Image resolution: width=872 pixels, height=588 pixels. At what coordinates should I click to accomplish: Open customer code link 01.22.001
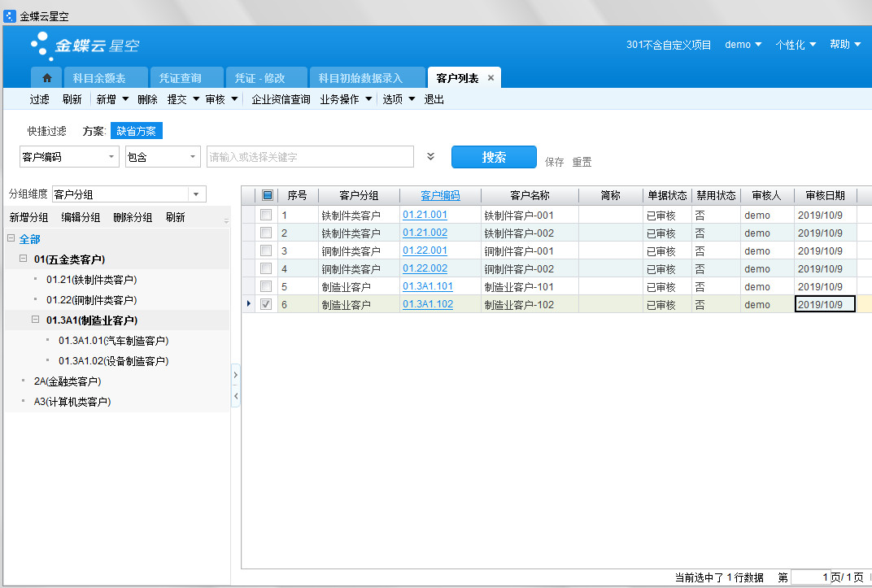tap(424, 250)
